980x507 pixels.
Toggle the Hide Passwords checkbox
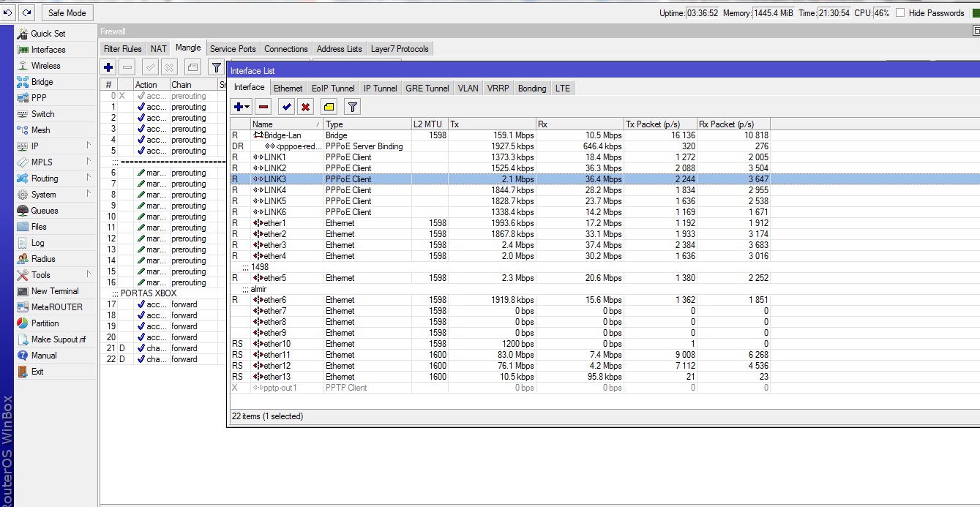pyautogui.click(x=900, y=12)
